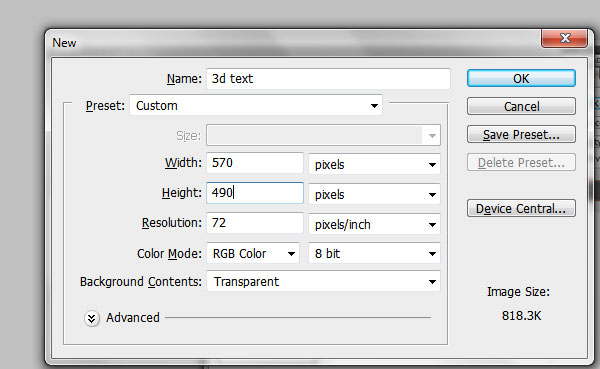Open the Resolution units pixels/inch dropdown
This screenshot has height=369, width=600.
coord(374,224)
